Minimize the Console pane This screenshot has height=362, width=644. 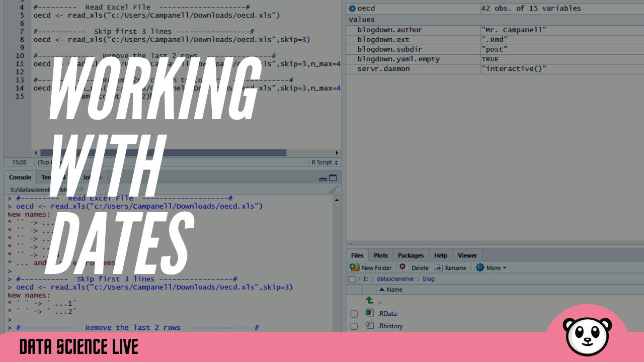point(323,178)
